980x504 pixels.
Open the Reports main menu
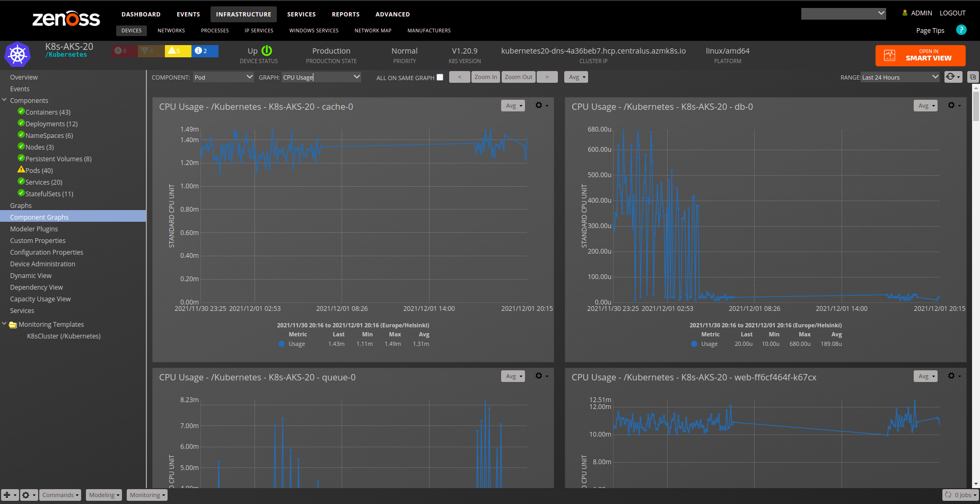[x=346, y=14]
